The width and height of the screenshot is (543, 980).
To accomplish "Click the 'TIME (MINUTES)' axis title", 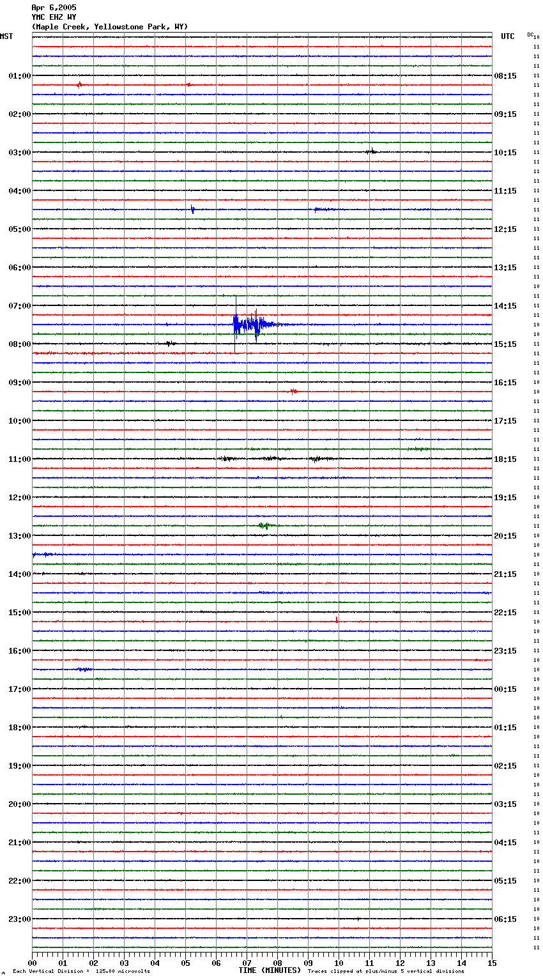I will coord(270,970).
